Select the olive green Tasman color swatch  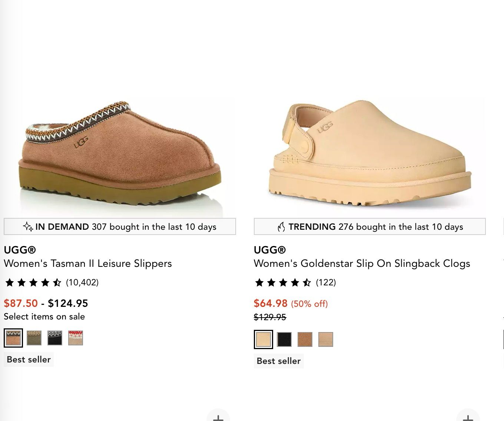tap(34, 338)
